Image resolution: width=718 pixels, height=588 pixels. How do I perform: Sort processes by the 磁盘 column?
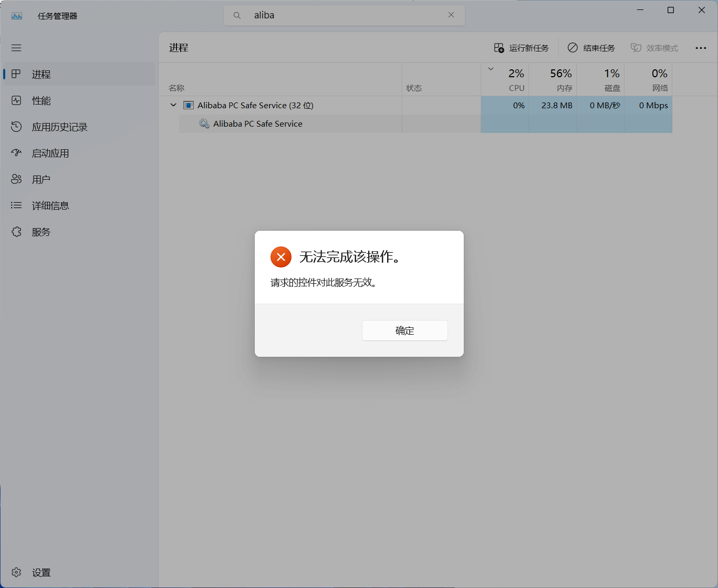coord(600,79)
